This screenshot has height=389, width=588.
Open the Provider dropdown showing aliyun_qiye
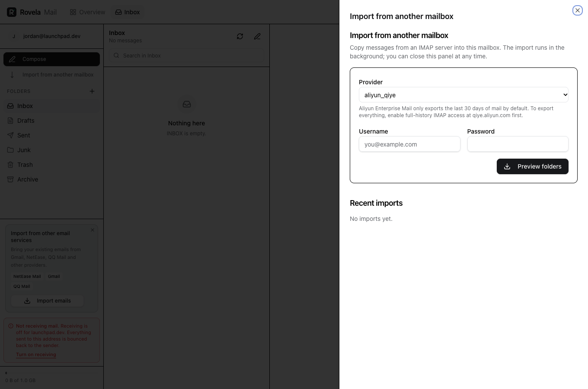(463, 95)
